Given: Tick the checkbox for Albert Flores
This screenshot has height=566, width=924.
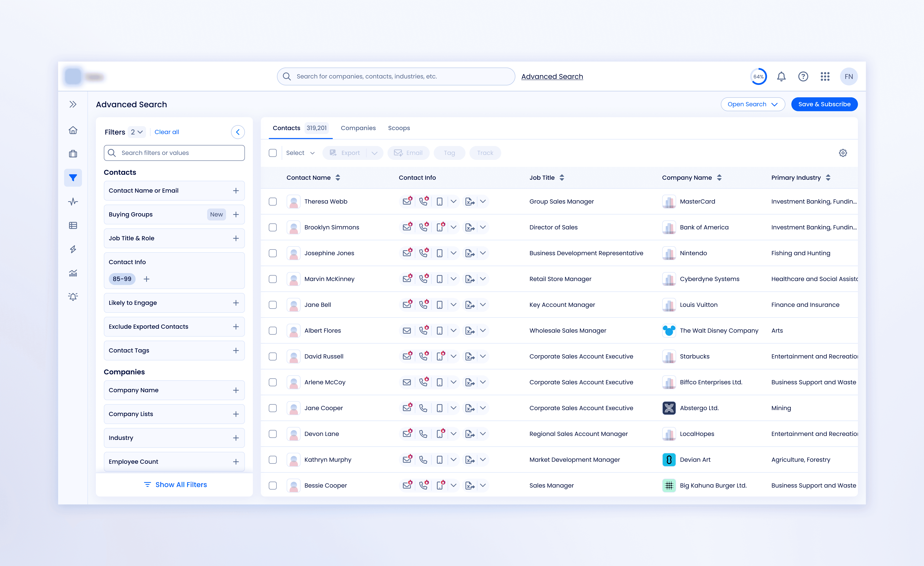Looking at the screenshot, I should (x=273, y=331).
